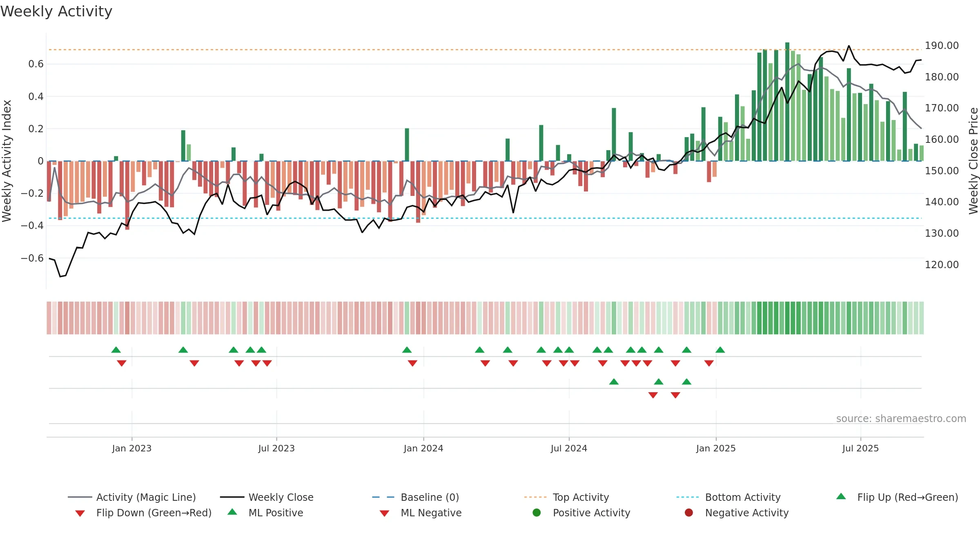Image resolution: width=980 pixels, height=551 pixels.
Task: Click the Flip Up marker just after Jan 2025
Action: pyautogui.click(x=720, y=350)
